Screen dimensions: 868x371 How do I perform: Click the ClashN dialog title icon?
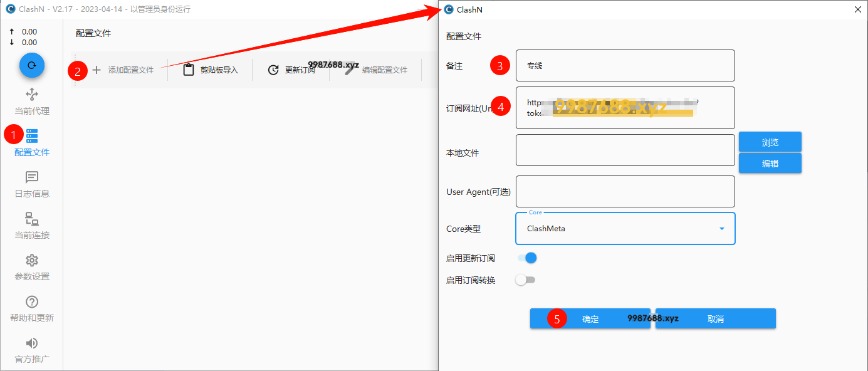tap(449, 9)
